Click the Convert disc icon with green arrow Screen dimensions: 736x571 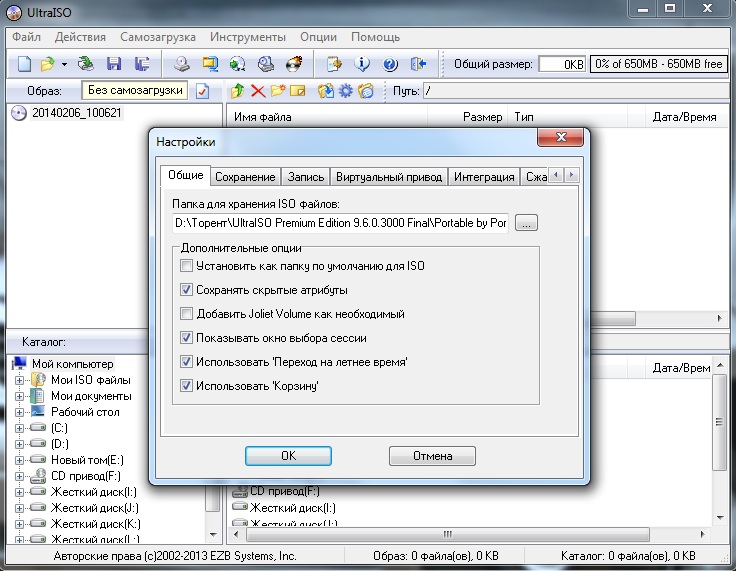click(x=238, y=64)
